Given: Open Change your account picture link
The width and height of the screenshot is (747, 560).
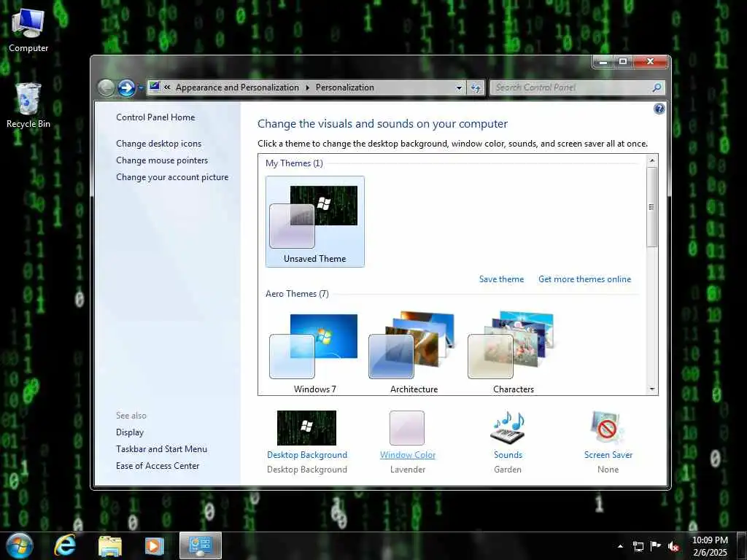Looking at the screenshot, I should click(172, 177).
